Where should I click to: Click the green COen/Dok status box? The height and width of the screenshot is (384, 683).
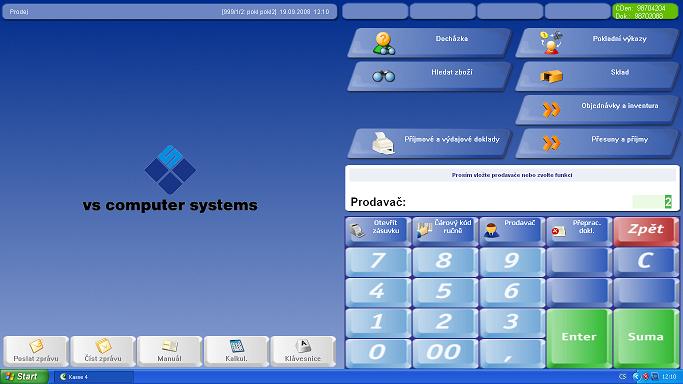[646, 12]
